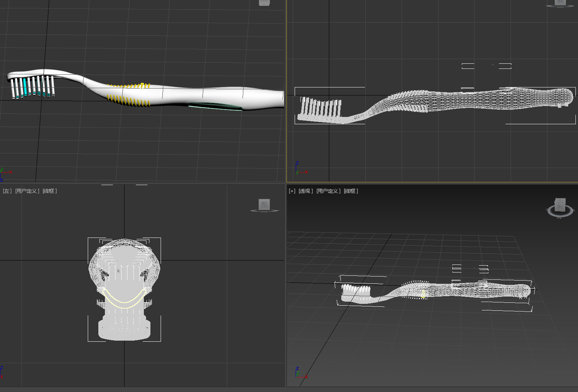Open the [用户定义] menu in the perspective viewport
Image resolution: width=578 pixels, height=392 pixels.
[328, 191]
